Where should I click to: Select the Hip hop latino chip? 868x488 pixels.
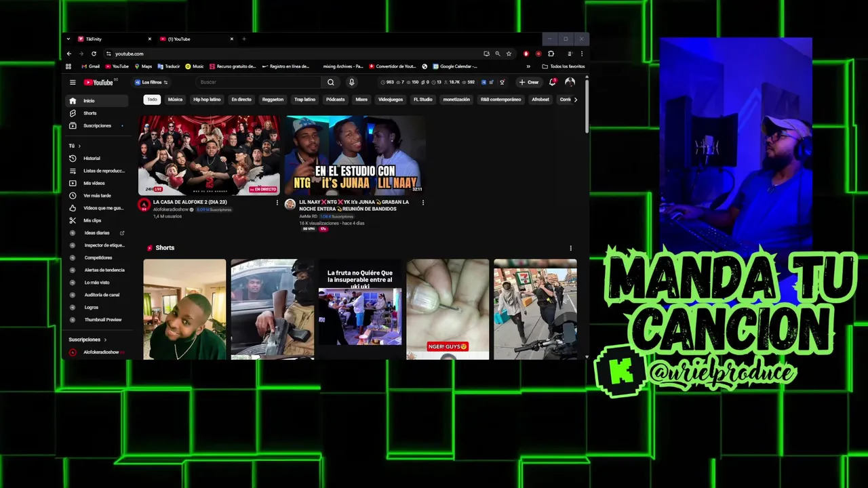(207, 100)
